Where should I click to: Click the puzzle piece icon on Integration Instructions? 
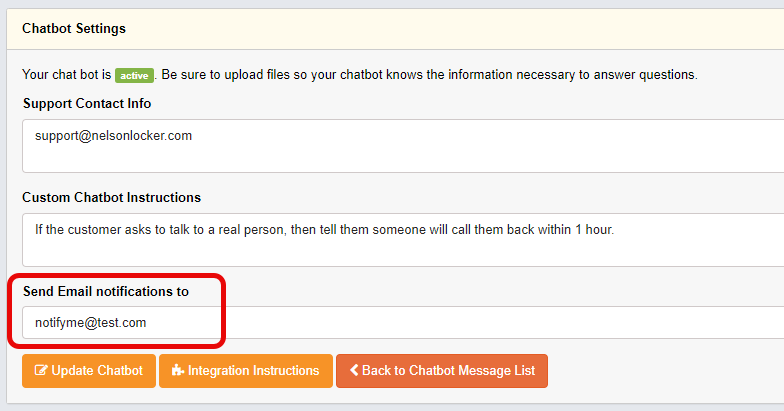(x=178, y=371)
